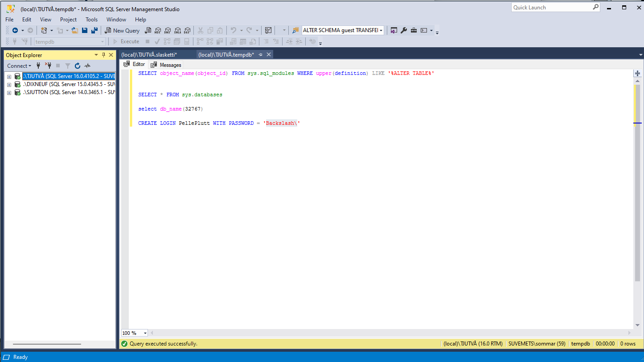Open the Undo history dropdown arrow

coord(241,30)
